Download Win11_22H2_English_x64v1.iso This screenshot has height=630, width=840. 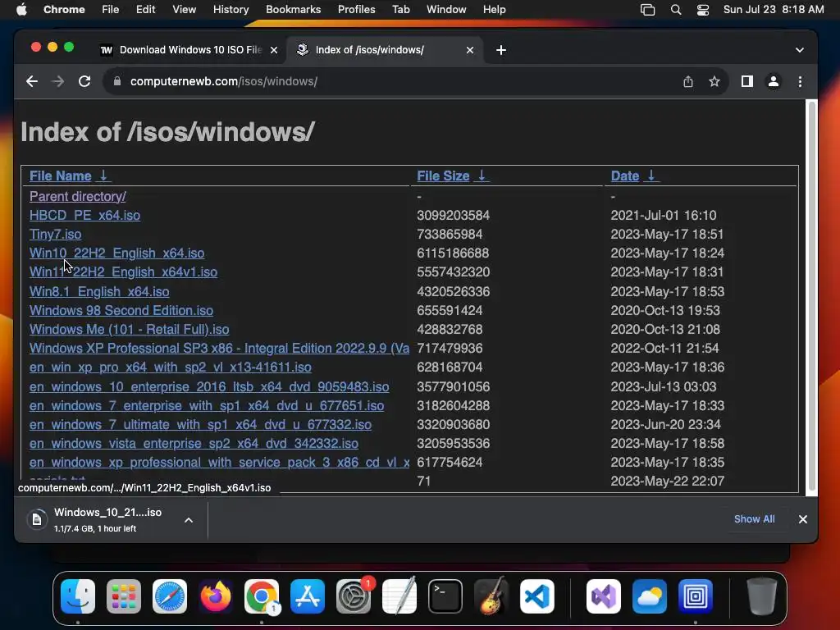123,272
